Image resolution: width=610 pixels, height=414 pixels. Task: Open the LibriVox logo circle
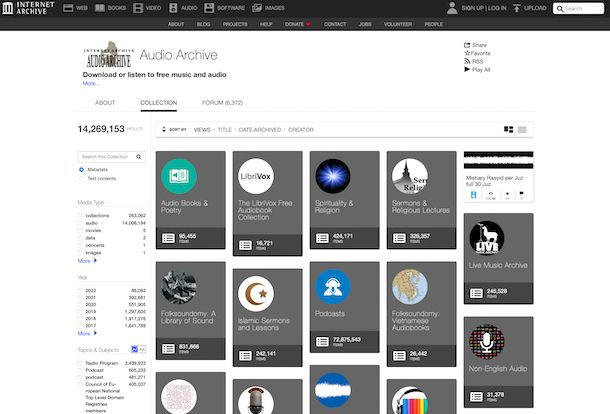click(256, 176)
